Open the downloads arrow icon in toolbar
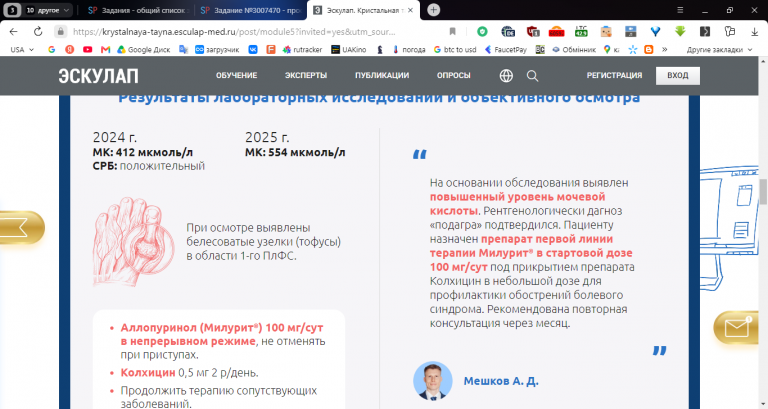 [x=754, y=32]
